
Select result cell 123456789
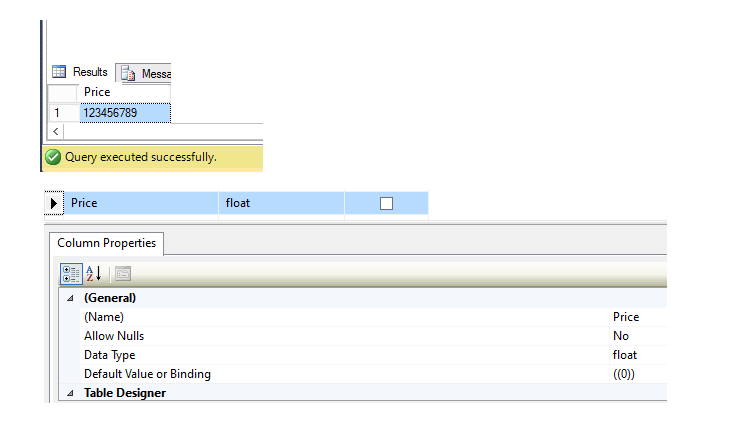[x=125, y=113]
